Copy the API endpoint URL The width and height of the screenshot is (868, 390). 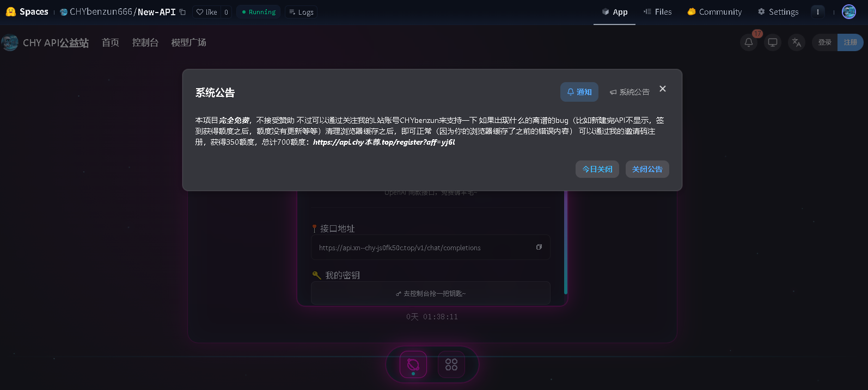pos(539,247)
